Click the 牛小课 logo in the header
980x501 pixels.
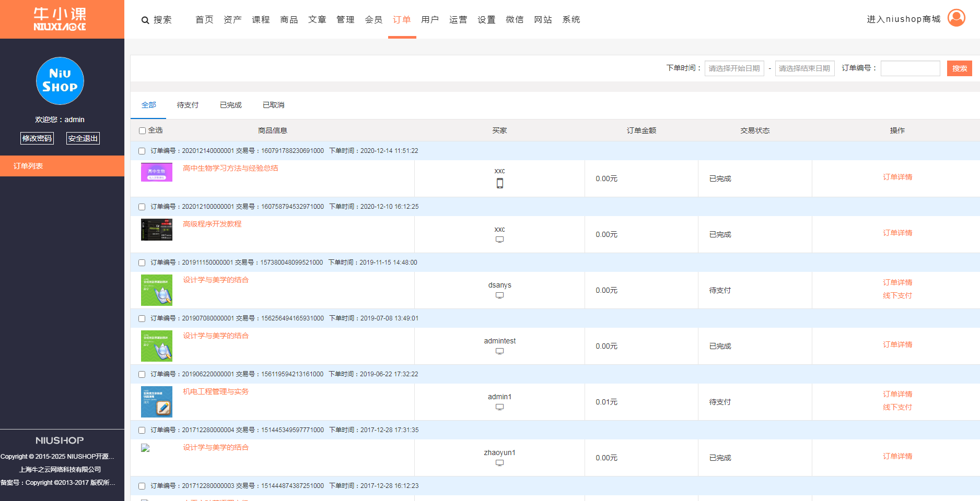(60, 19)
